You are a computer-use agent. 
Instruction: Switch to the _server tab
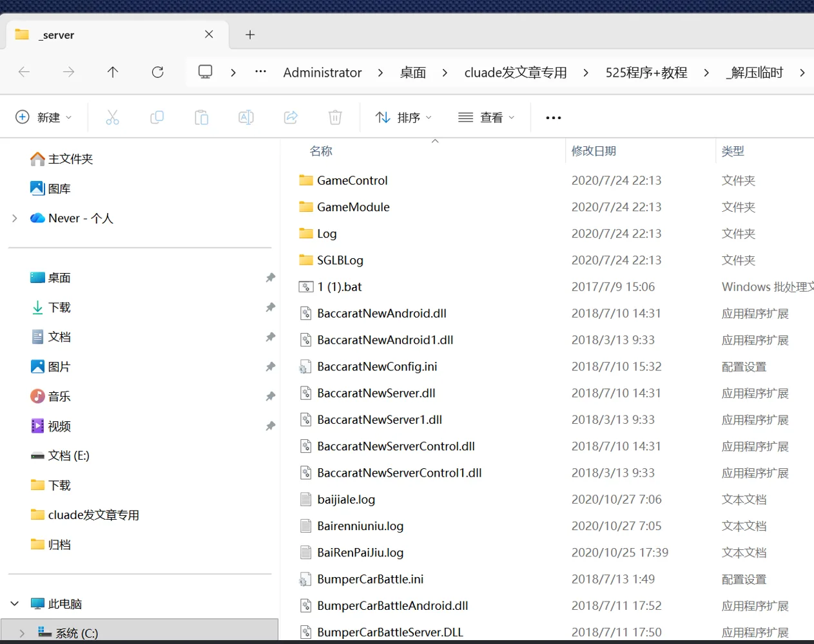coord(116,35)
